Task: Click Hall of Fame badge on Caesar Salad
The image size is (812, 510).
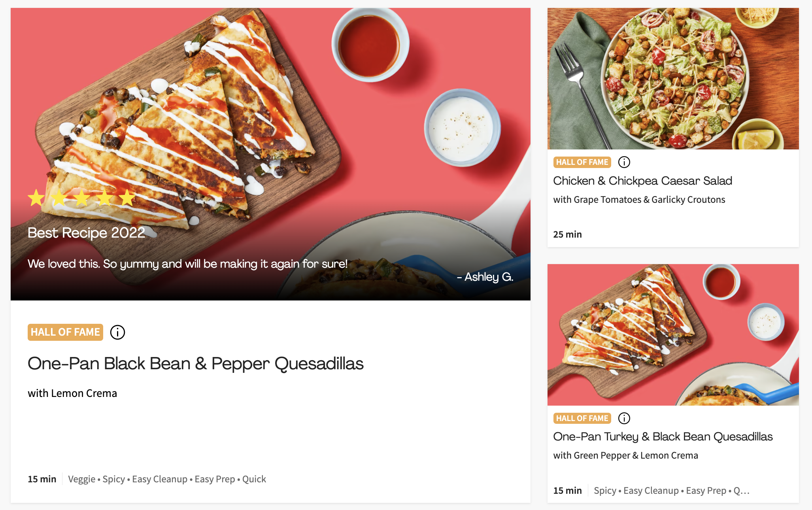Action: tap(582, 162)
